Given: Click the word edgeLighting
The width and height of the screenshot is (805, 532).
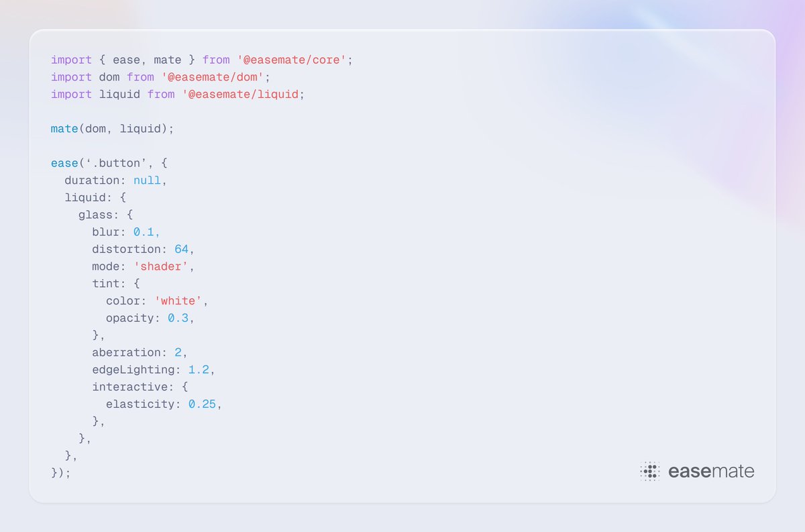Looking at the screenshot, I should 133,370.
